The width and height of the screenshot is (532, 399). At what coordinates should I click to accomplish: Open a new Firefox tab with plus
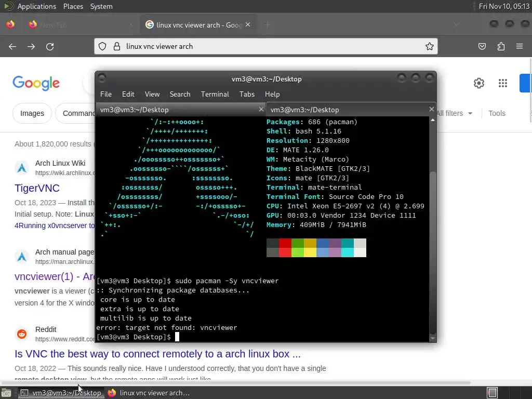268,25
